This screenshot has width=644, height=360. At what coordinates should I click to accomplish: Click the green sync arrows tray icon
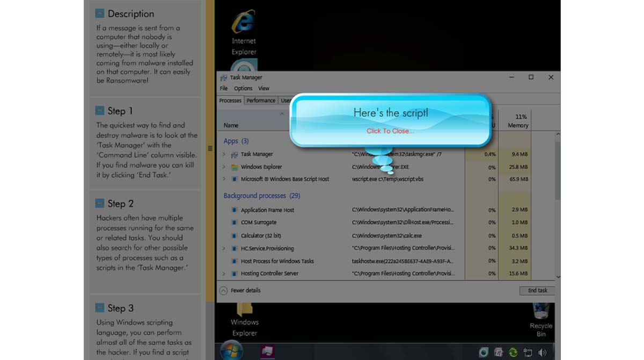(514, 352)
